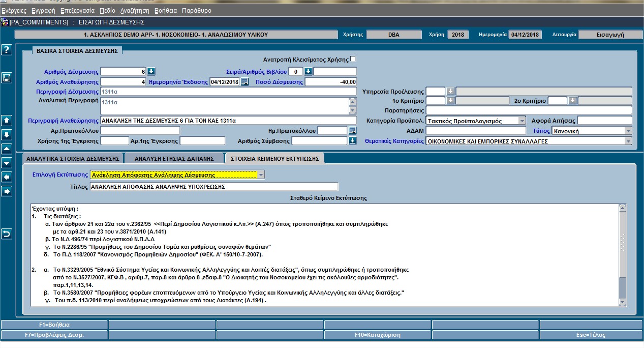Expand the Τύπος dropdown showing Κανονική

click(x=628, y=131)
